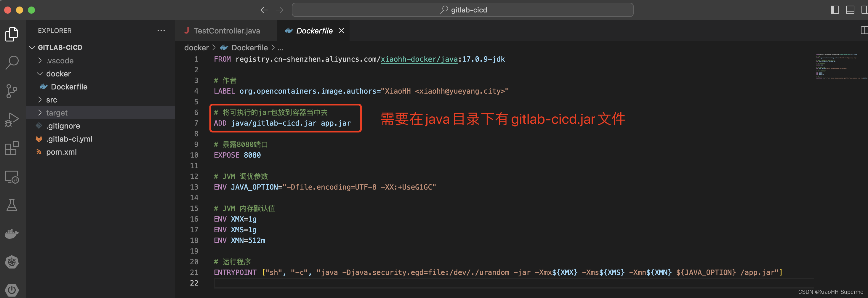Collapse the docker folder
Image resolution: width=868 pixels, height=298 pixels.
click(x=100, y=74)
